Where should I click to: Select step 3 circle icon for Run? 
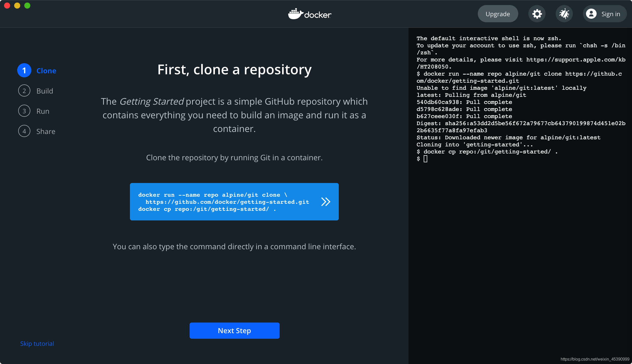coord(24,111)
